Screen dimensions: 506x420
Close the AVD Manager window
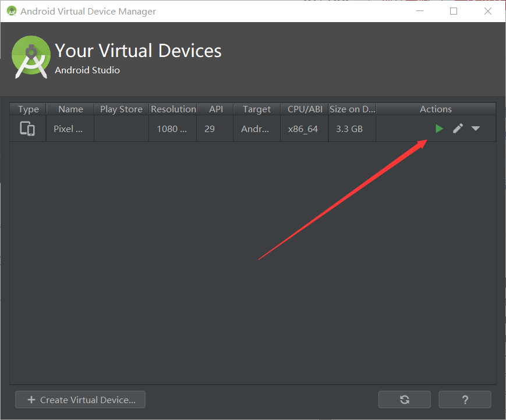click(487, 11)
